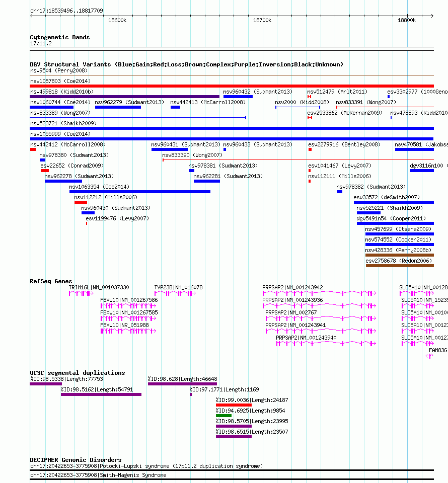
Task: Select nsv512479 (Arlt2011) variant
Action: pyautogui.click(x=309, y=97)
